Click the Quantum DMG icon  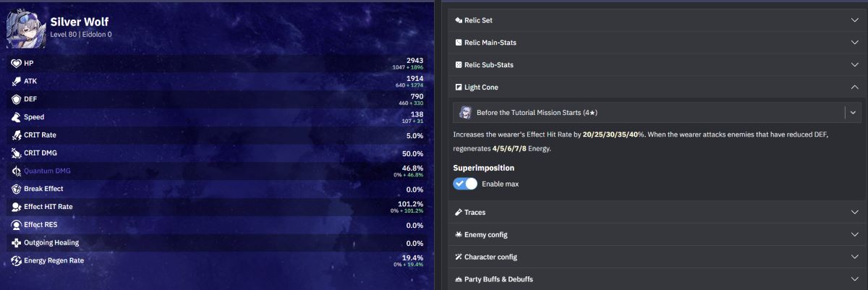coord(16,171)
